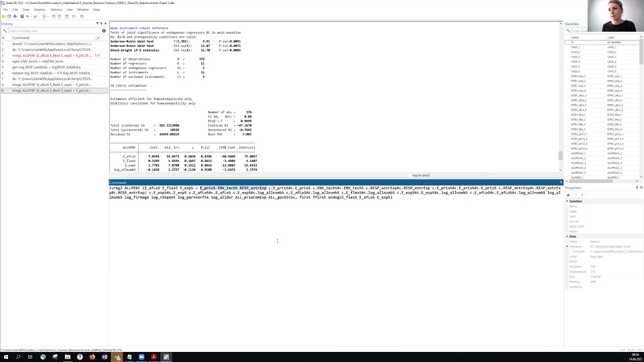This screenshot has width=644, height=362.
Task: Open the Do-file Editor dropdown arrow
Action: click(48, 16)
